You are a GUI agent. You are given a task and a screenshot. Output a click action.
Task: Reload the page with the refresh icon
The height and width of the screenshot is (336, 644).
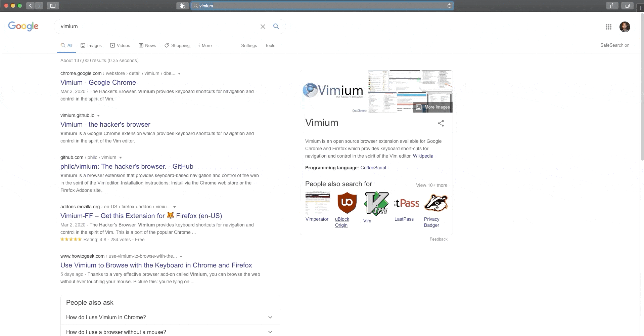(x=449, y=6)
